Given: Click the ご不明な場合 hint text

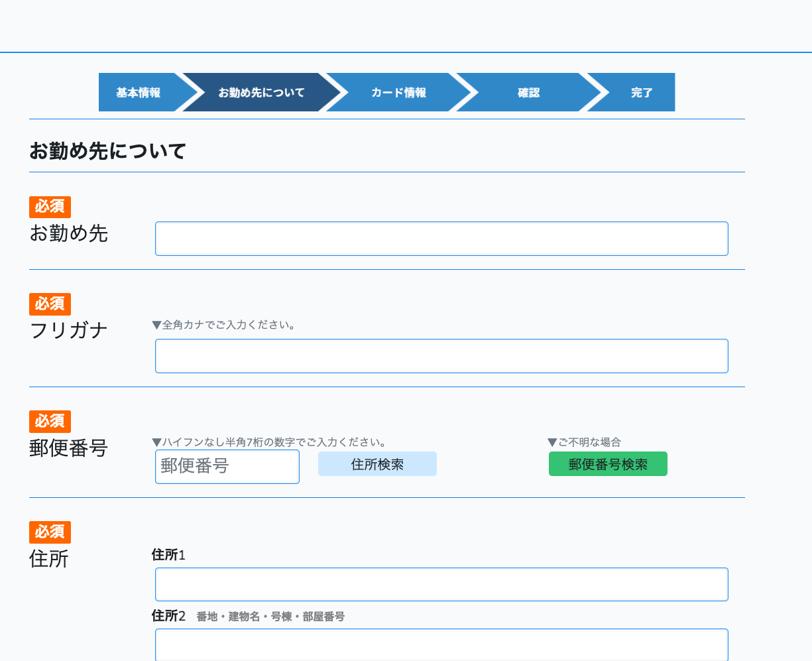Looking at the screenshot, I should [x=585, y=442].
